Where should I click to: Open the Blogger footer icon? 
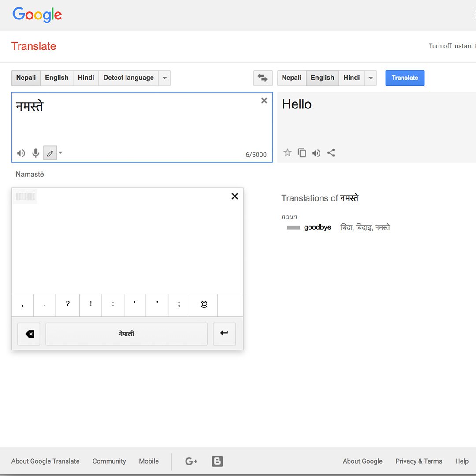click(217, 461)
